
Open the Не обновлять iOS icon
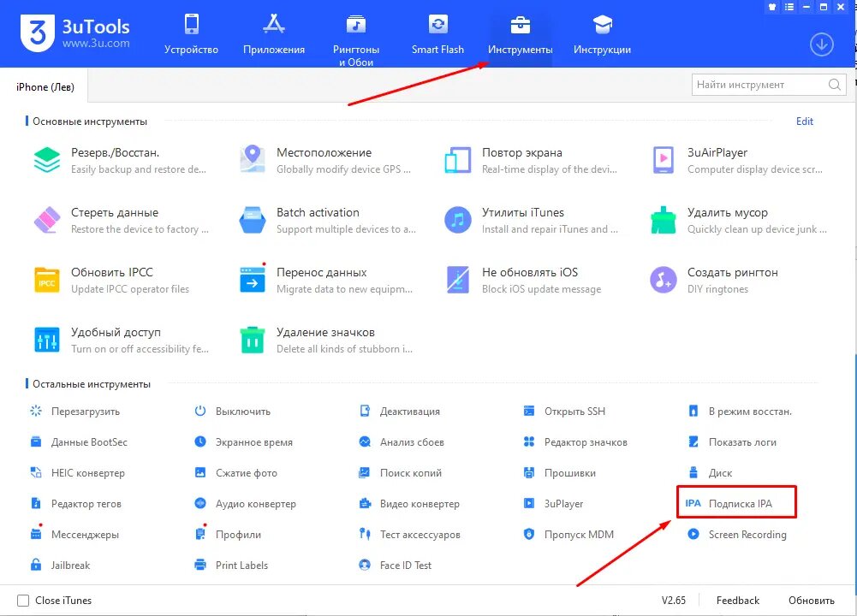coord(457,280)
